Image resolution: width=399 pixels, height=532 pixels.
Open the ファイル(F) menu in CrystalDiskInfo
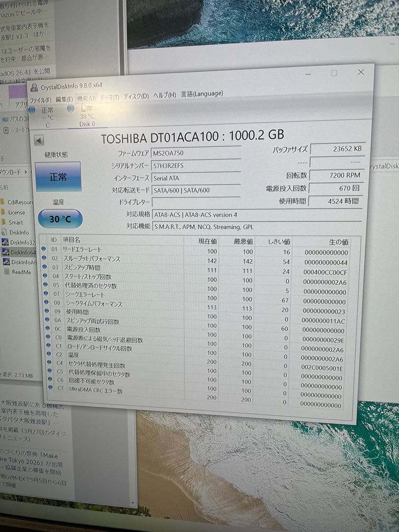40,100
